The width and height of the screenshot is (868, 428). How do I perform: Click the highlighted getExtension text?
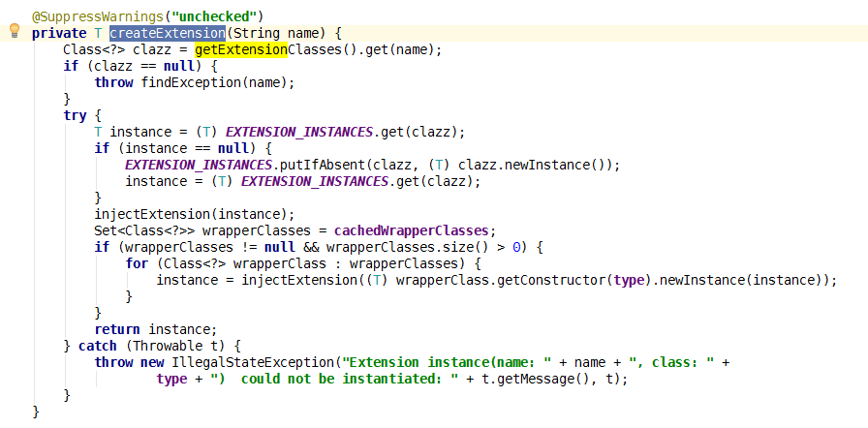pyautogui.click(x=241, y=49)
